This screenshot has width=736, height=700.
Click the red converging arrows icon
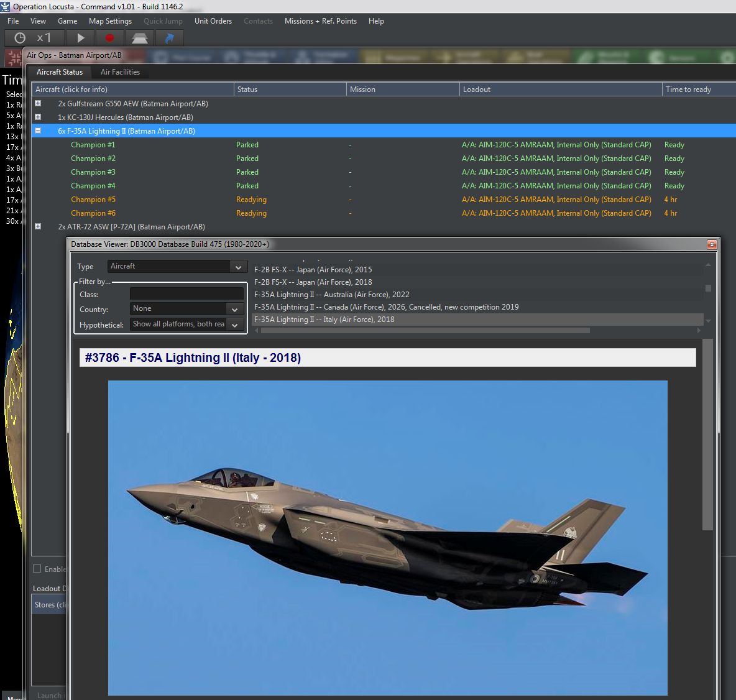[x=13, y=58]
